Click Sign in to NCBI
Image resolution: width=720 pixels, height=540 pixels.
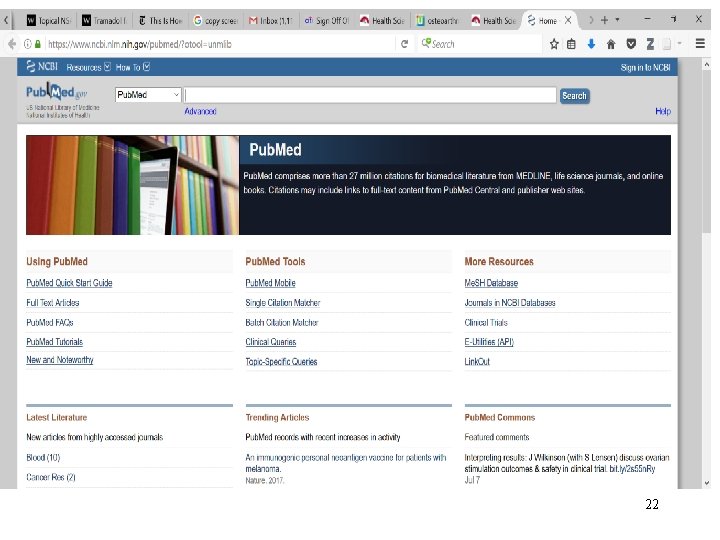pyautogui.click(x=646, y=68)
